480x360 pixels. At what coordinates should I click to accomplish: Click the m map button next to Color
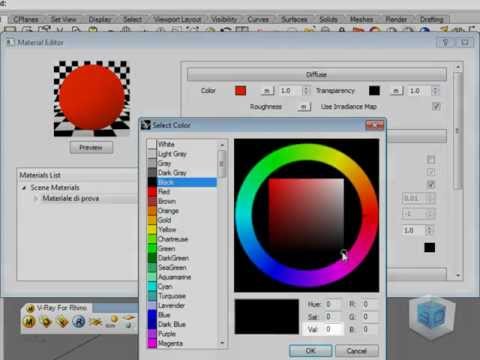click(267, 91)
